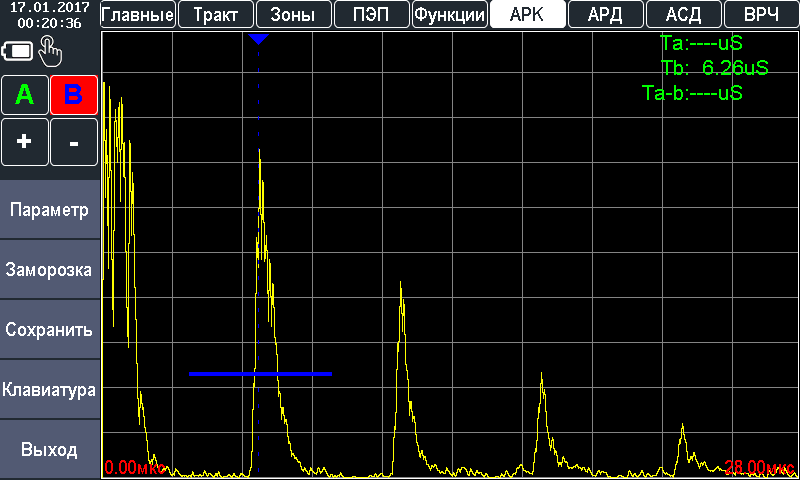Open the АСД tab
Screen dimensions: 800x480
(683, 14)
